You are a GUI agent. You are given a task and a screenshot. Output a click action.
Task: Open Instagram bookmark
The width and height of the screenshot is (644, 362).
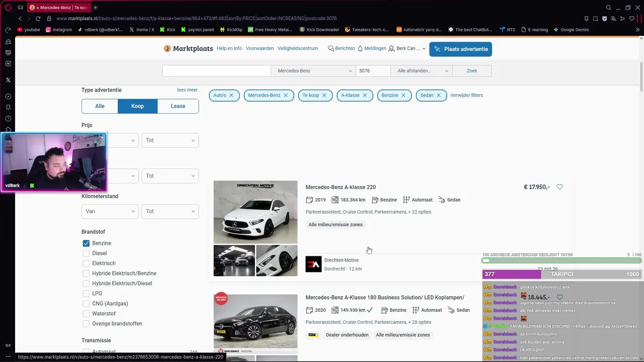(x=59, y=30)
